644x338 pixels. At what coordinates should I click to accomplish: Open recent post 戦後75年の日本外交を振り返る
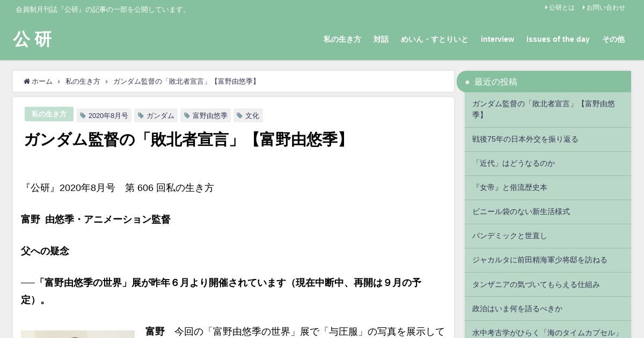(548, 139)
